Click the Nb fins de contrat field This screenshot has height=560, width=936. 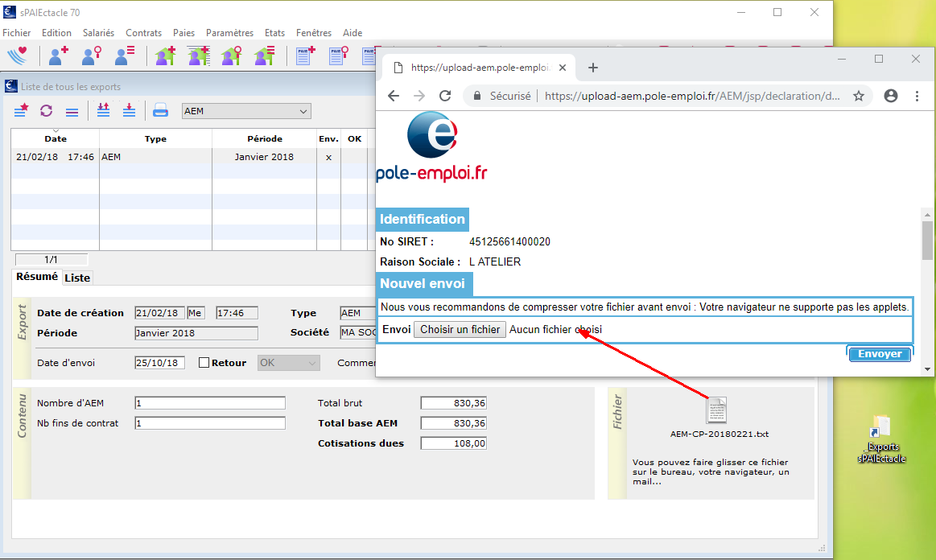pyautogui.click(x=210, y=423)
